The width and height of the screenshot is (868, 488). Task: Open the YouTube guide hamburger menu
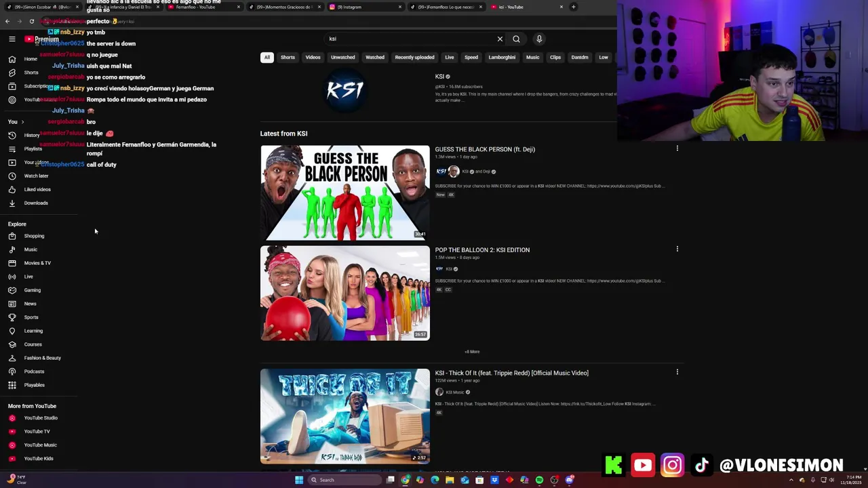coord(12,39)
